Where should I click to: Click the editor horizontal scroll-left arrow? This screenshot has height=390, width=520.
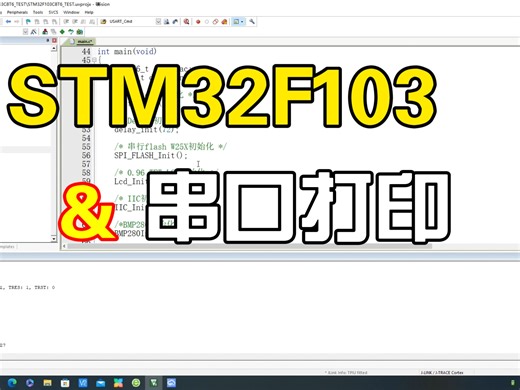click(64, 246)
